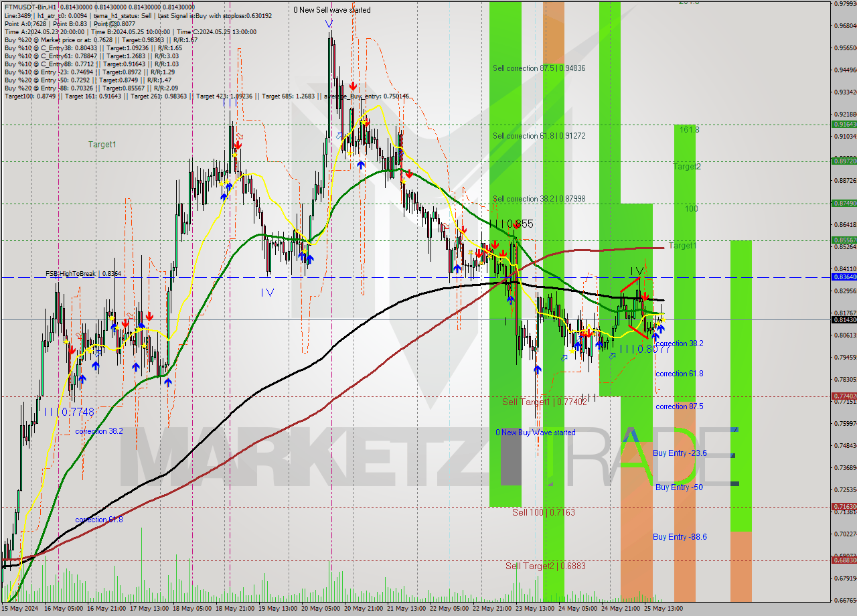This screenshot has width=857, height=616.
Task: Click the '100' level label on green zone
Action: point(692,209)
